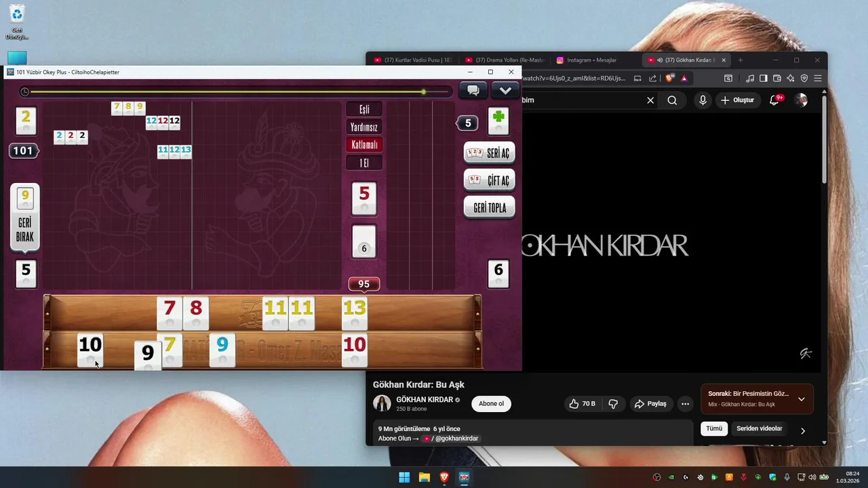Image resolution: width=868 pixels, height=488 pixels.
Task: Open Brave Leo AI sparkle icon
Action: tap(791, 78)
